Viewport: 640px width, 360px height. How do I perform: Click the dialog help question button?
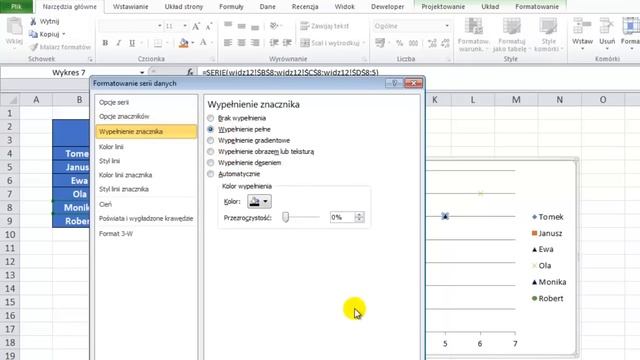(393, 83)
